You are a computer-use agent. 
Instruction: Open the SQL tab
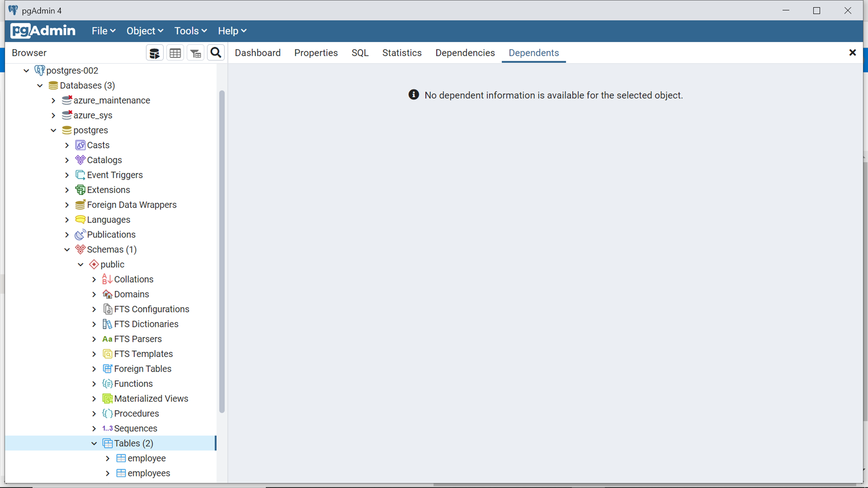pos(359,53)
